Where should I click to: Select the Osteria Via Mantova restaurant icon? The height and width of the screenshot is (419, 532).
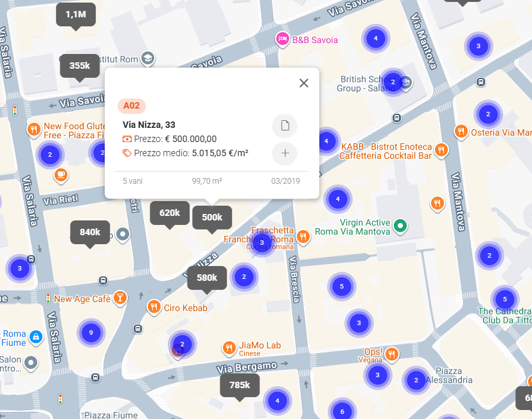click(x=461, y=132)
